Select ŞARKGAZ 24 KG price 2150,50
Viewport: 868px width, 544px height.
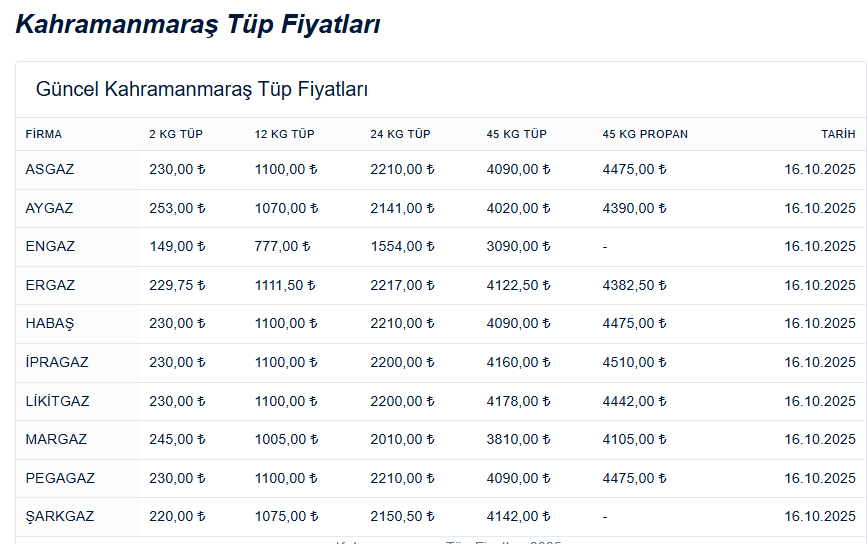point(402,516)
